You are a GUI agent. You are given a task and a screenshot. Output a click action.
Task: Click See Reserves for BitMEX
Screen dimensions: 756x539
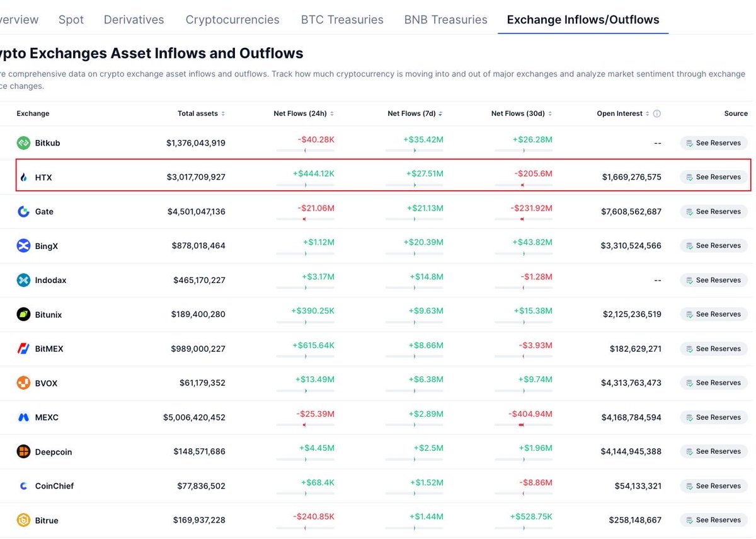click(714, 349)
